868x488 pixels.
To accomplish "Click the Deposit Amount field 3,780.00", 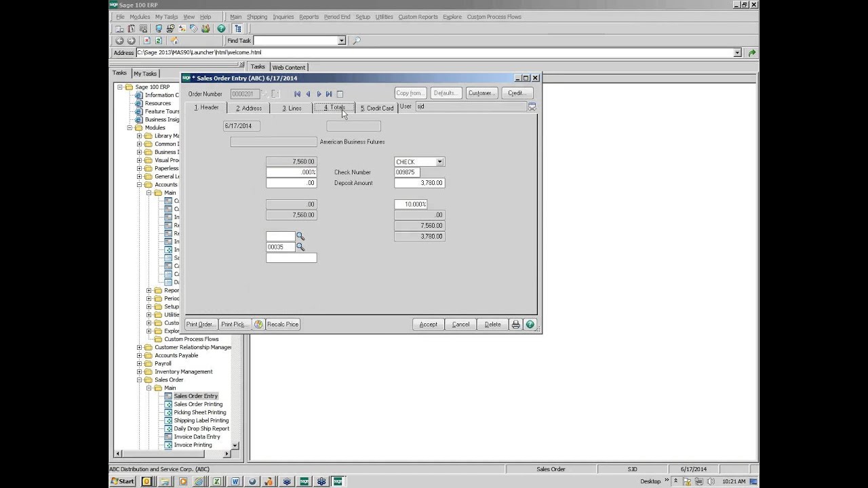I will [419, 183].
